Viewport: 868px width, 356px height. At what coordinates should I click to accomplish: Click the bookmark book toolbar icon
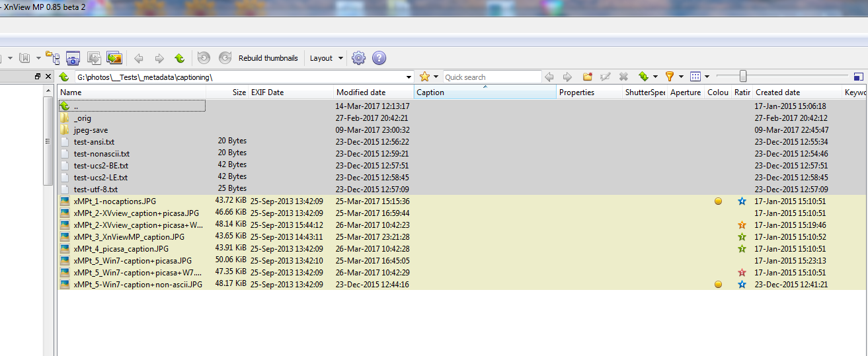[24, 58]
